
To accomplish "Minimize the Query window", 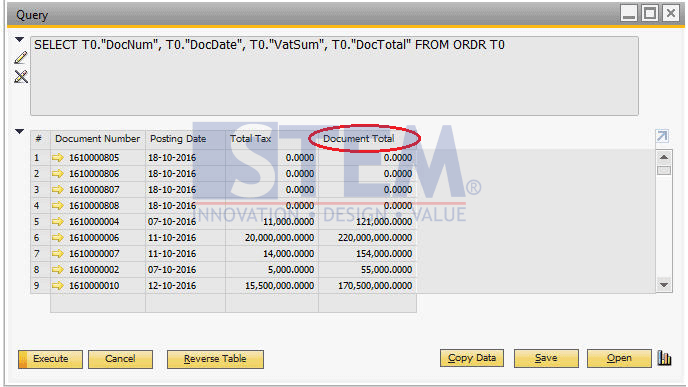I will pyautogui.click(x=629, y=13).
